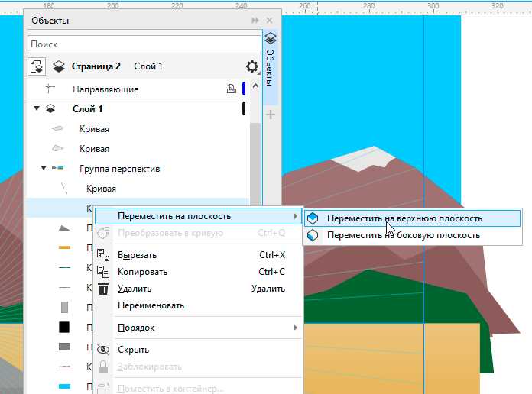Click the page view icon left of Страница 2
Viewport: 532px width, 394px height.
click(x=37, y=66)
